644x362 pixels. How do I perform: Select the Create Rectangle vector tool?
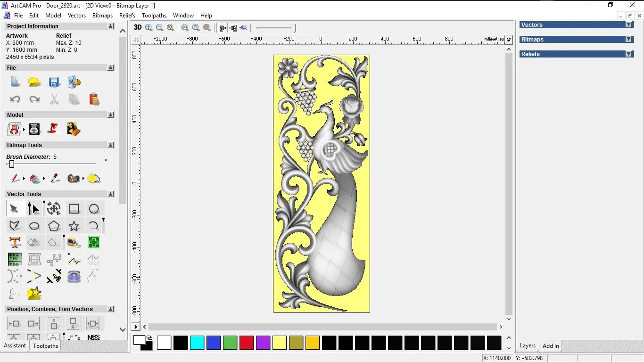(74, 209)
